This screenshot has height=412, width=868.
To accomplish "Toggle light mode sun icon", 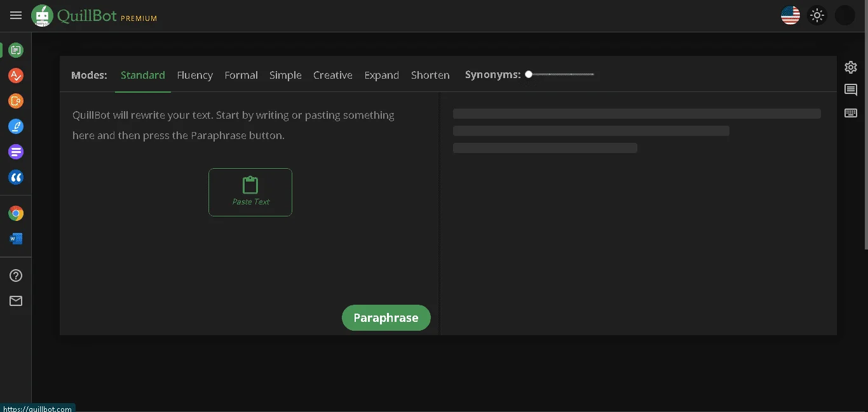I will 817,15.
